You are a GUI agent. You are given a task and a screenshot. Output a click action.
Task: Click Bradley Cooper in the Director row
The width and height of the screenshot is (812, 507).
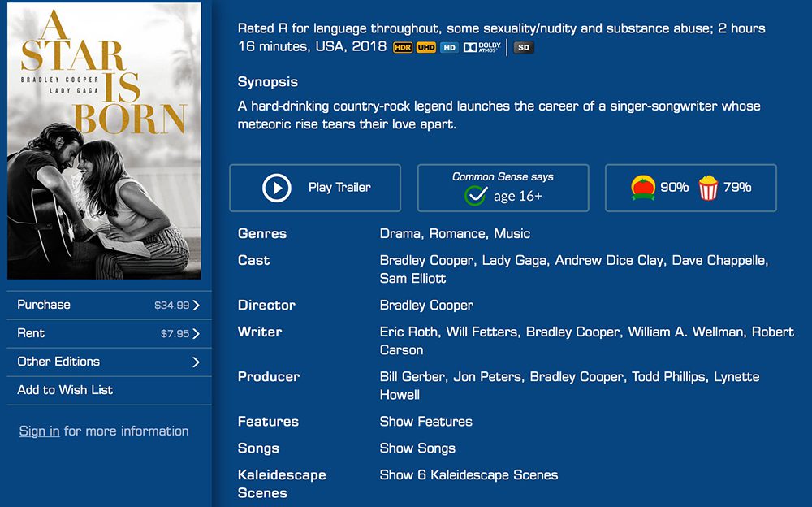click(x=427, y=305)
